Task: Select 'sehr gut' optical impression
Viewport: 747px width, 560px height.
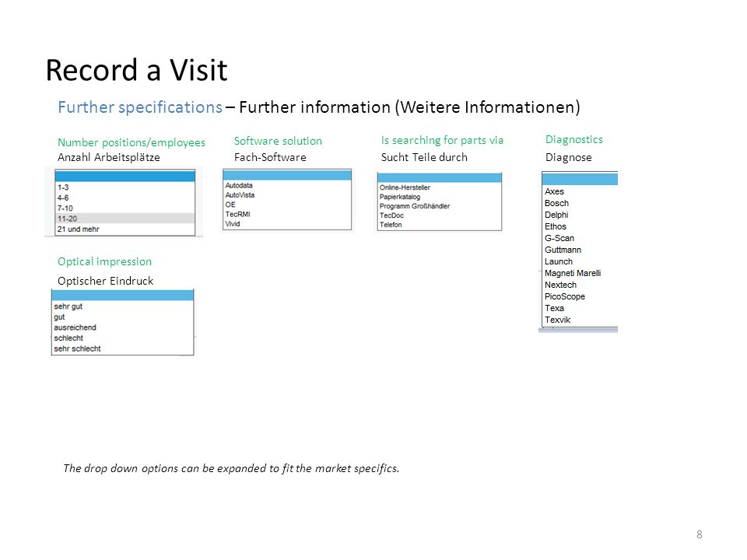Action: point(122,306)
